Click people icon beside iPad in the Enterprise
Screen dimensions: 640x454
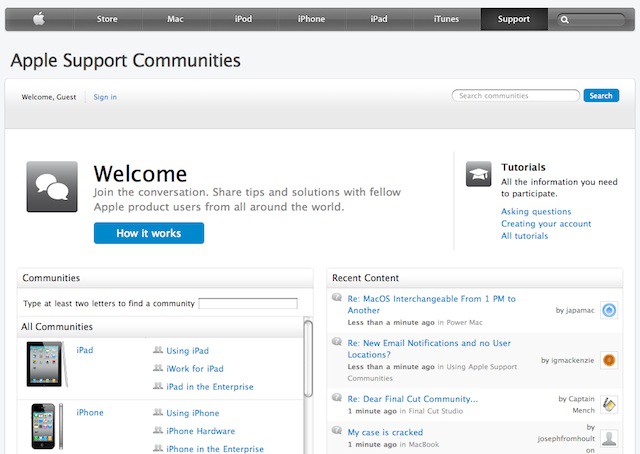coord(158,386)
